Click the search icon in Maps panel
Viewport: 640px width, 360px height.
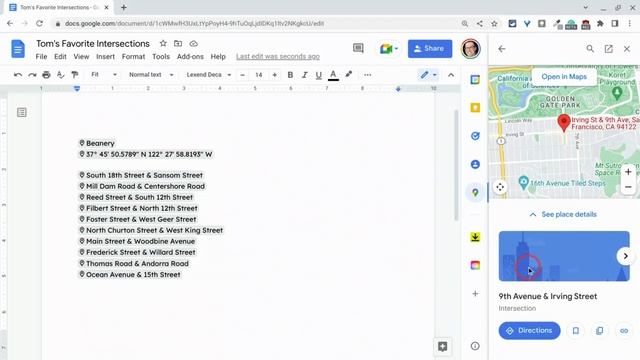coord(590,49)
